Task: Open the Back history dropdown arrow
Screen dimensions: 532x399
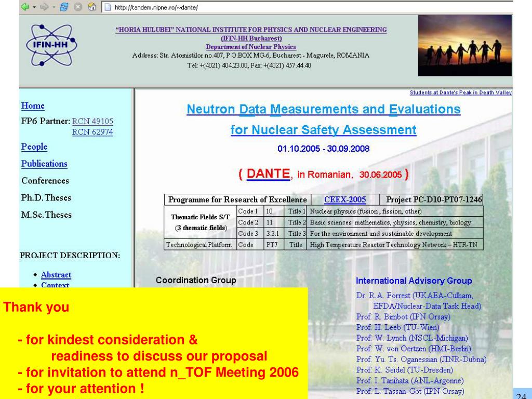Action: 34,7
